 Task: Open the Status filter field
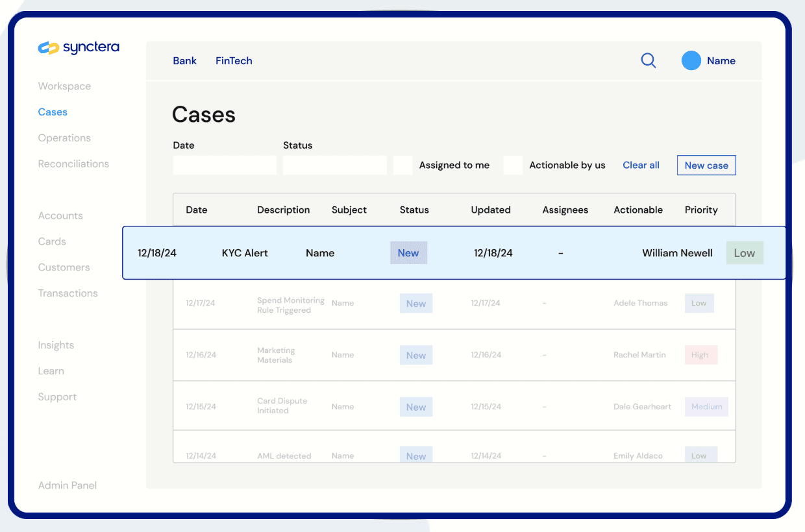coord(335,165)
